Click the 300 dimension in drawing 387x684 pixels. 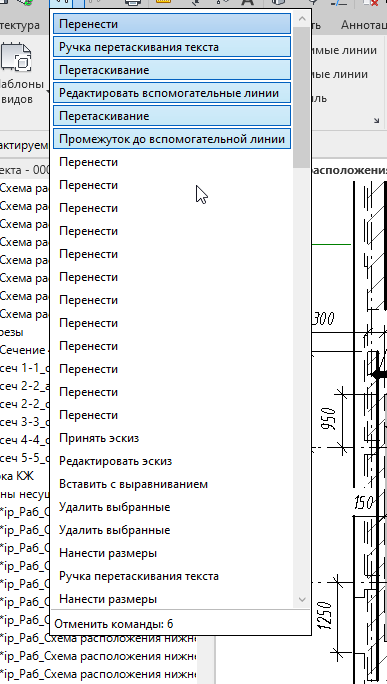pos(323,319)
